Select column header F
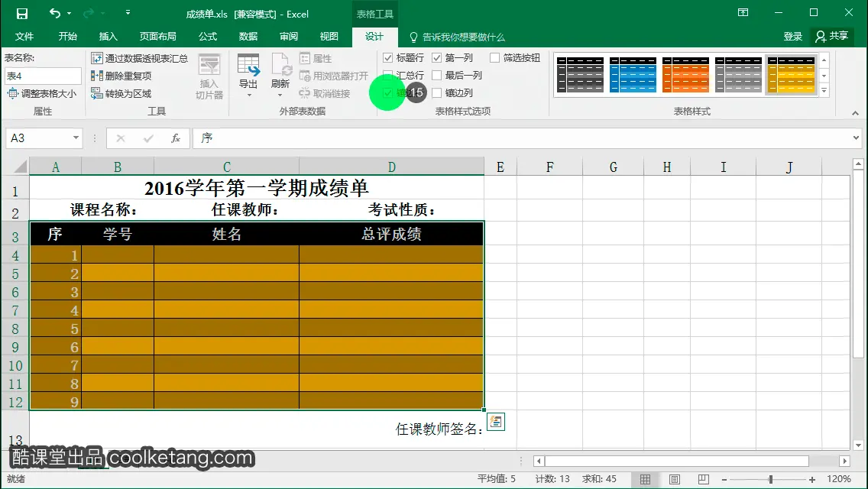The width and height of the screenshot is (868, 489). point(549,167)
